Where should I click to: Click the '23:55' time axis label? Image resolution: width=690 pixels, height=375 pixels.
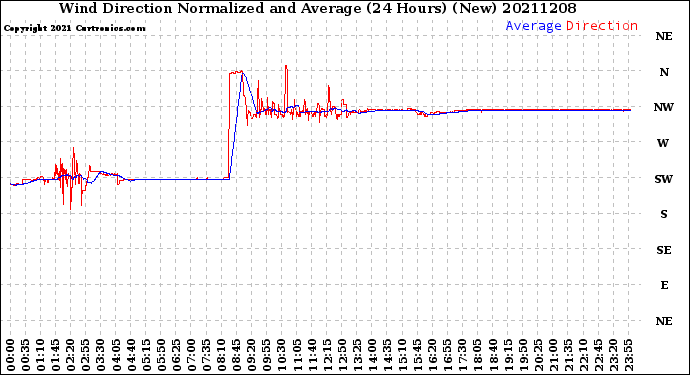tap(628, 355)
